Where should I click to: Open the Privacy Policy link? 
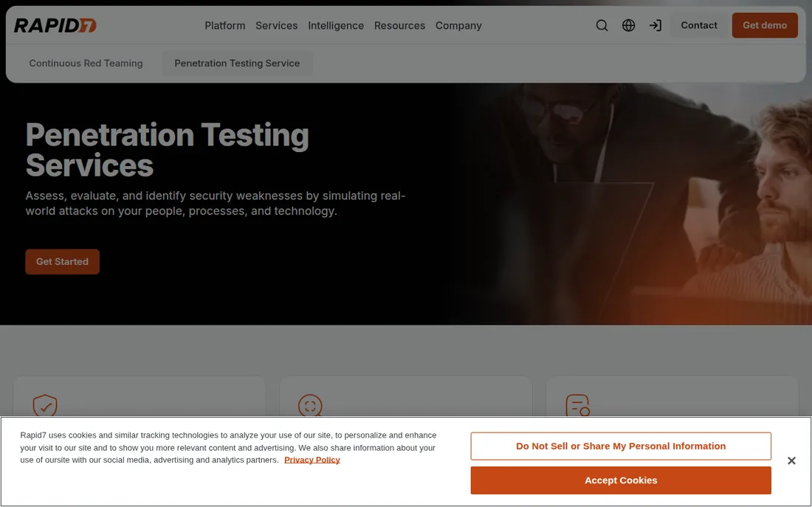point(312,460)
